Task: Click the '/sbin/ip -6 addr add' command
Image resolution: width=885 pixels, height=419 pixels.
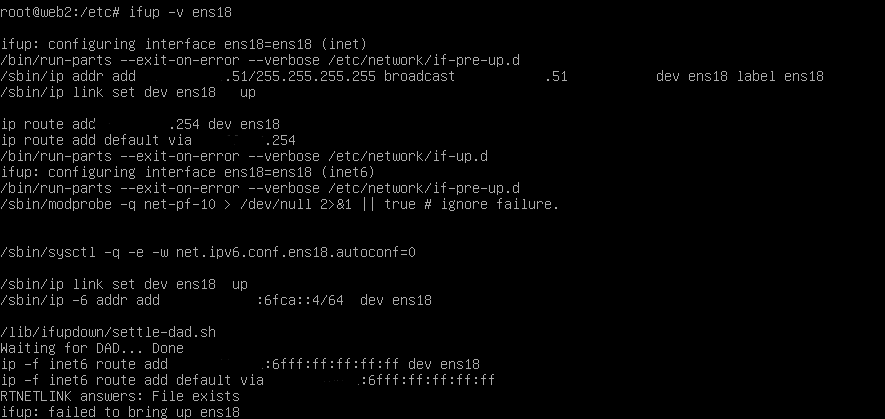Action: 80,300
